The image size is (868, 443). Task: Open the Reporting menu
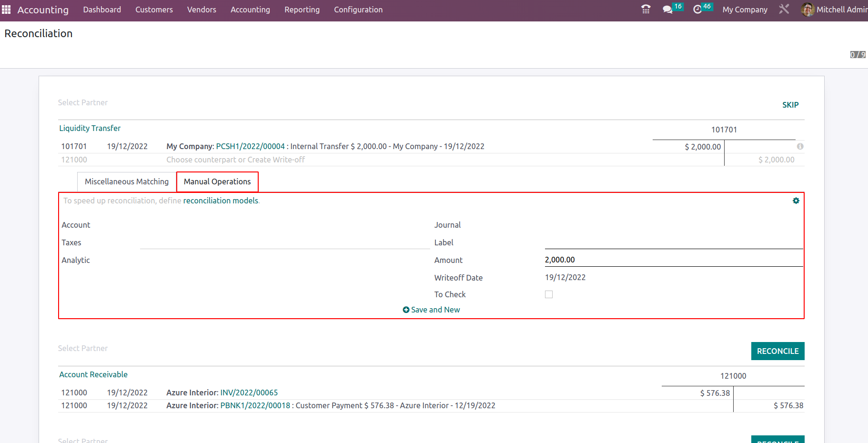coord(302,10)
